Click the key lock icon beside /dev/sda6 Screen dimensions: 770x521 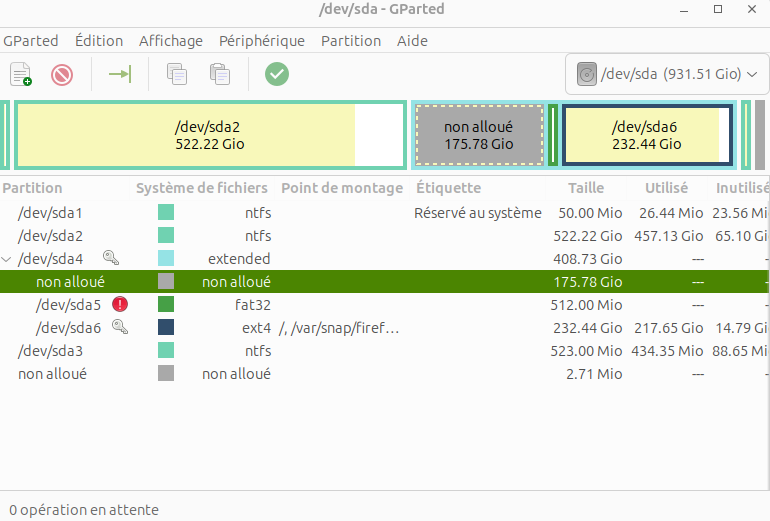[120, 328]
